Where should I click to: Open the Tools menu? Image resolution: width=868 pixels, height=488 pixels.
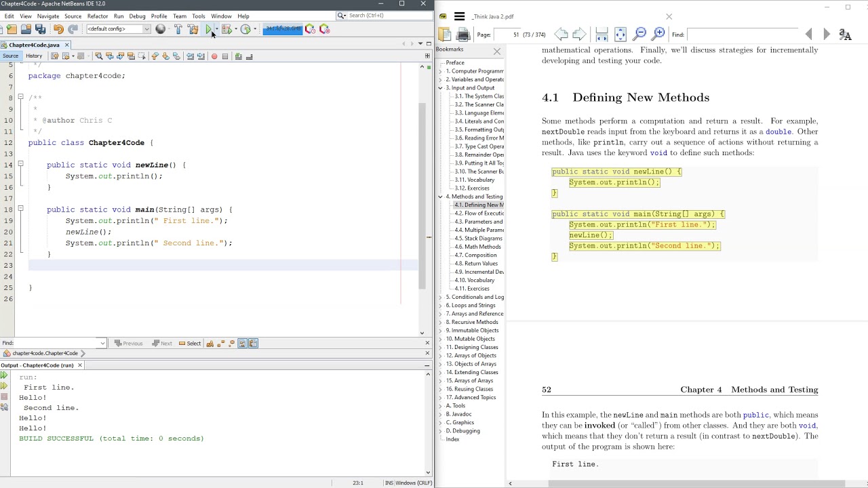[199, 16]
